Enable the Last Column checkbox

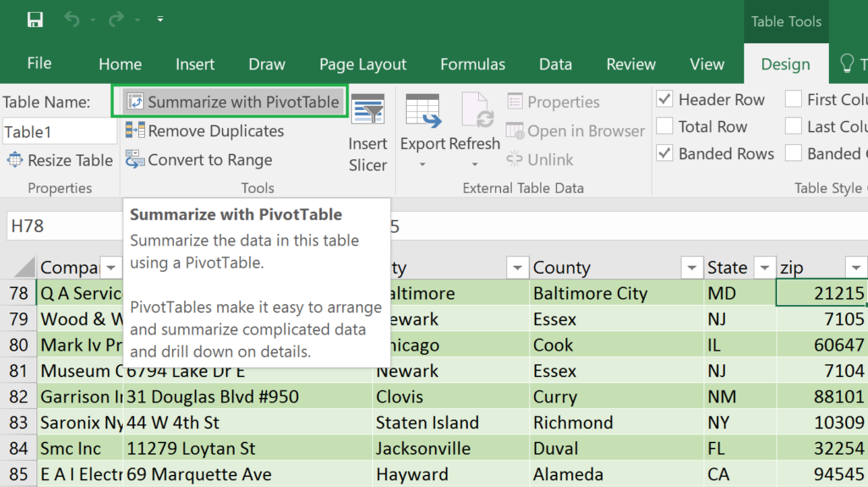click(x=793, y=126)
